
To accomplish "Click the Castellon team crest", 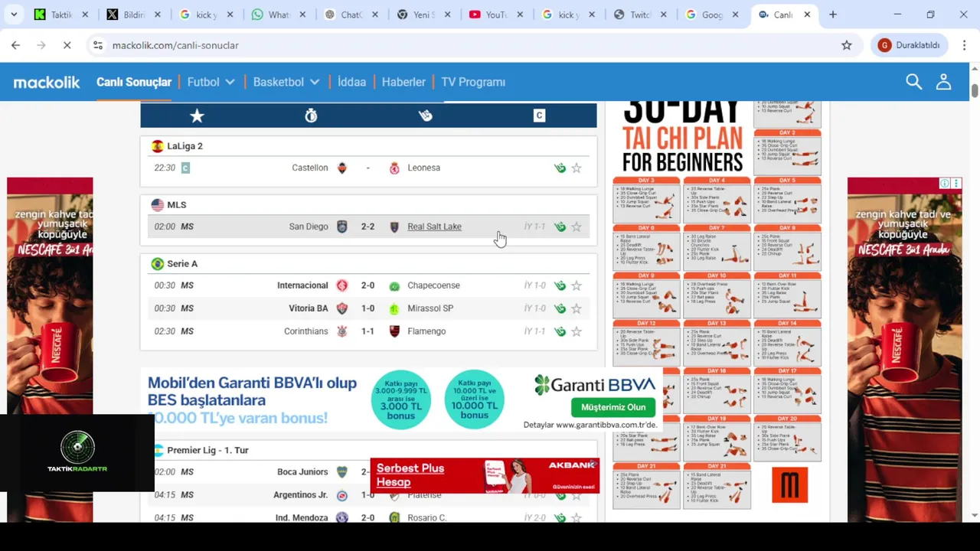I will pos(342,168).
